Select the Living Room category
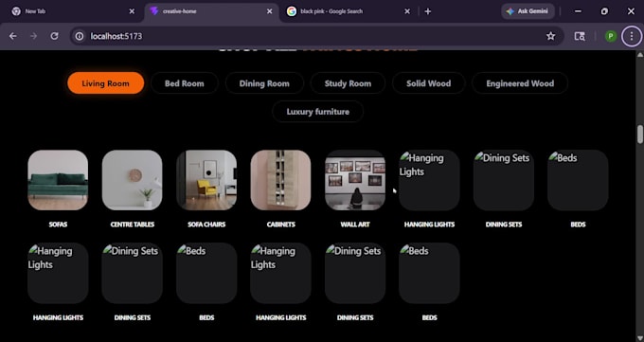 105,83
